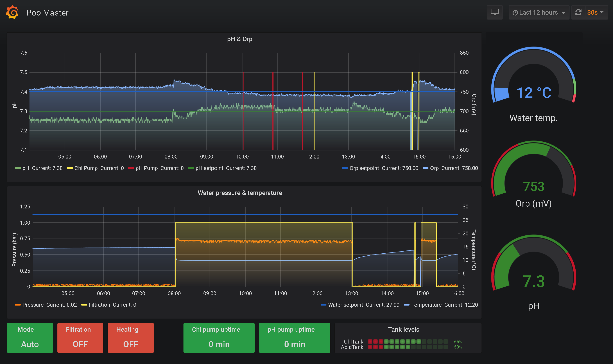The image size is (613, 364).
Task: Open the PoolMaster dashboard title menu
Action: pos(47,13)
